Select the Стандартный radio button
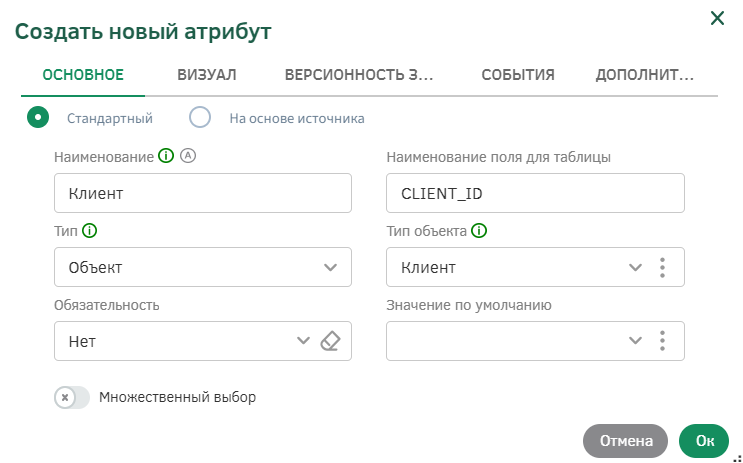This screenshot has height=463, width=743. click(x=38, y=117)
